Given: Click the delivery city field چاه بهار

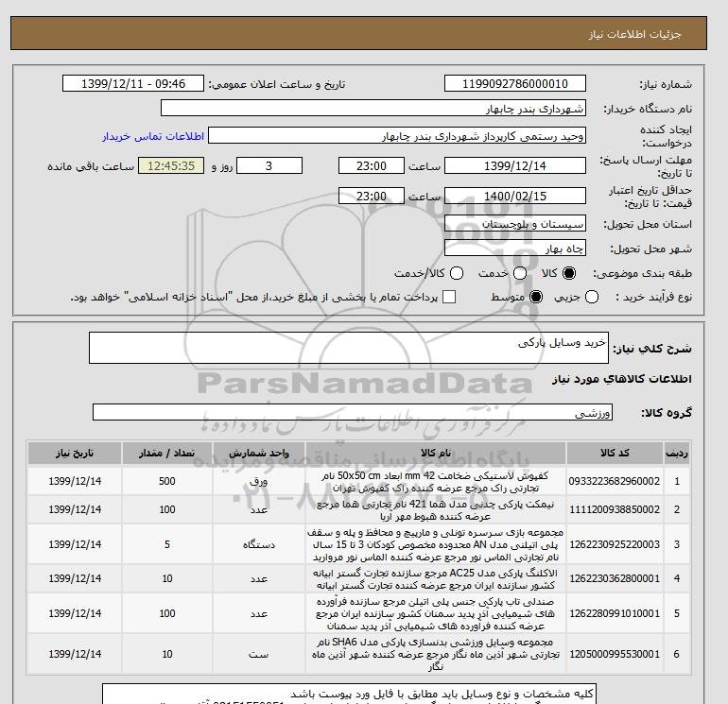Looking at the screenshot, I should (515, 249).
